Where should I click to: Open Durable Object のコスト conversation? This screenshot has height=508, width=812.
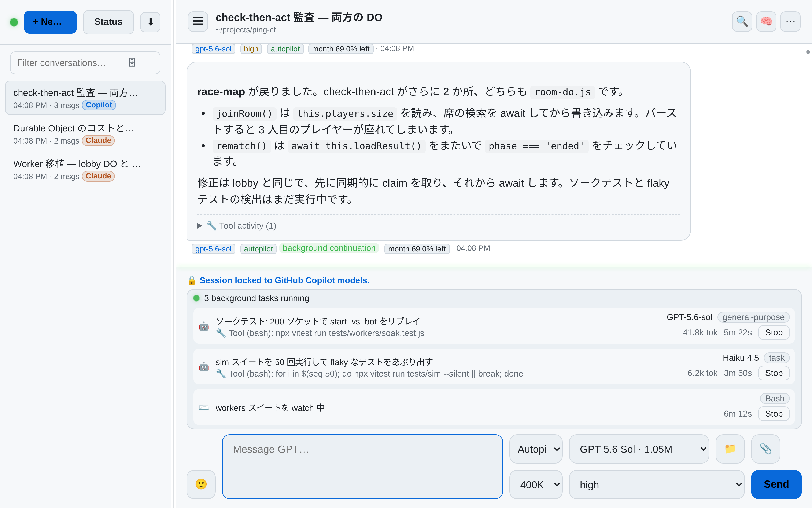tap(85, 134)
